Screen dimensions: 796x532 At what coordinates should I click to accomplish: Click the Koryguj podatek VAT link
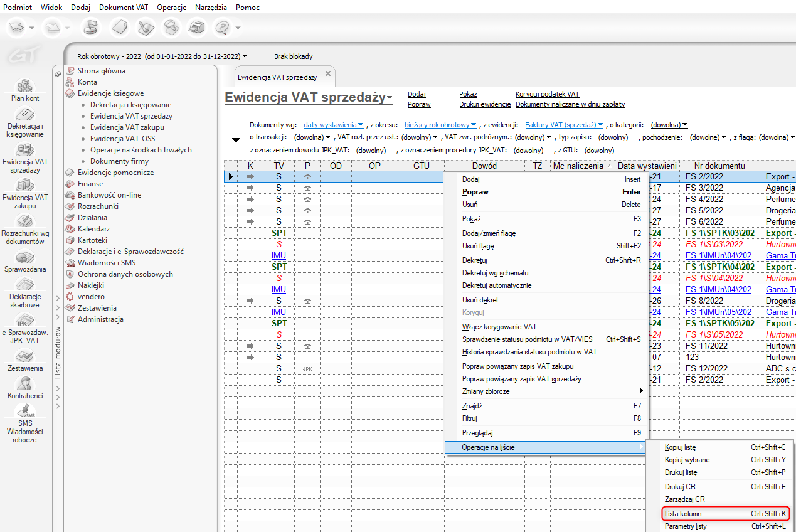(547, 94)
